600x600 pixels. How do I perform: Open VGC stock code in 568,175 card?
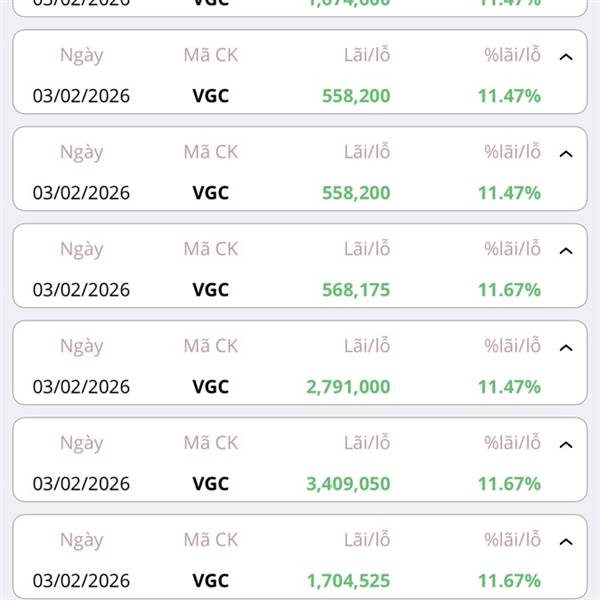point(210,290)
